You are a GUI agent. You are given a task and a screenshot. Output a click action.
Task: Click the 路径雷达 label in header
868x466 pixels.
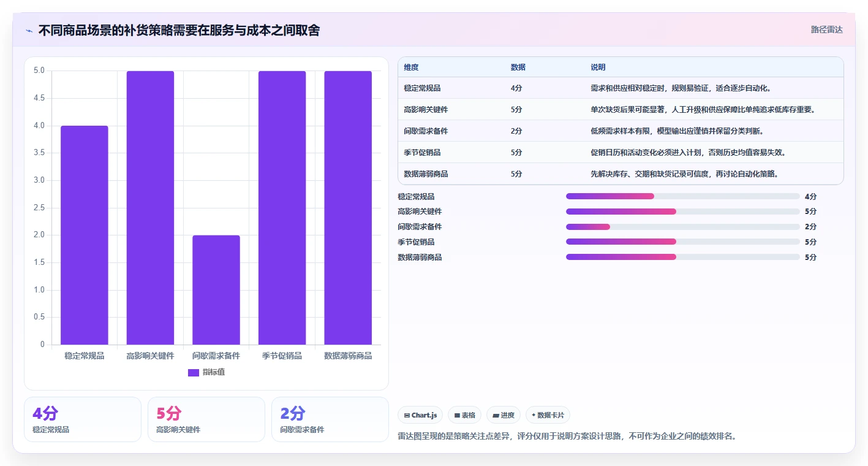826,29
